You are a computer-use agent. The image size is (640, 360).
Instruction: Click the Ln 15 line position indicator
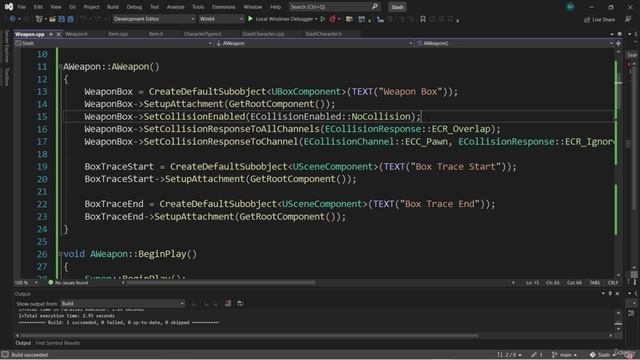533,282
